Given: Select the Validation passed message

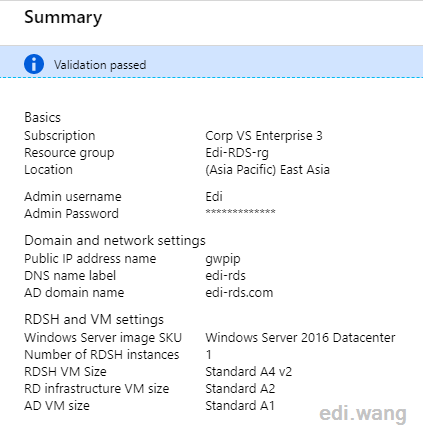Looking at the screenshot, I should click(x=100, y=65).
